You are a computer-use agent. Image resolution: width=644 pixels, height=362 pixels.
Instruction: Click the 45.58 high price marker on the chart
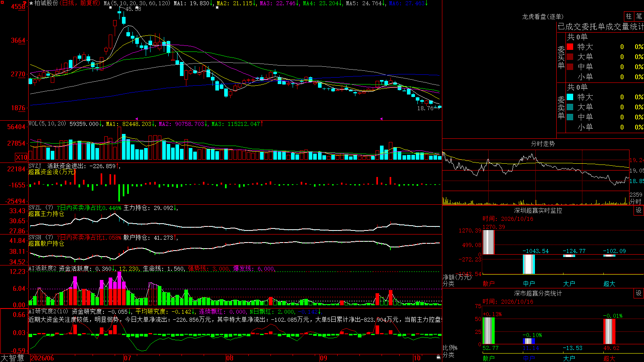pyautogui.click(x=133, y=9)
